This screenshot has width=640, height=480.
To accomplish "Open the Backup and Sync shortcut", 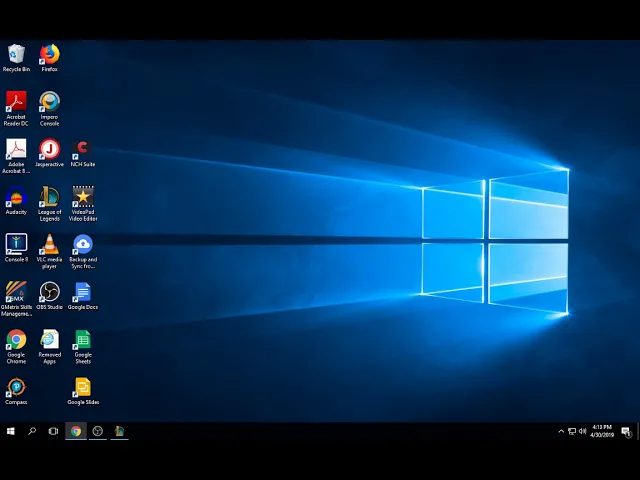I will click(x=83, y=251).
